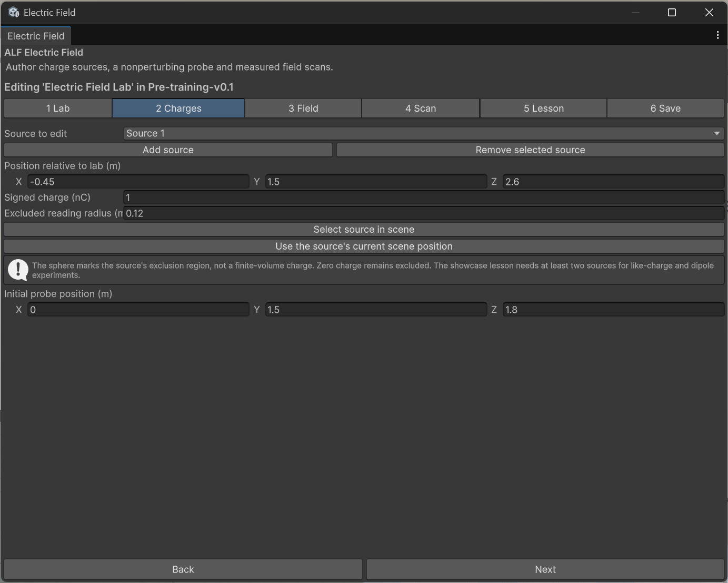Edit the source position Y field
728x583 pixels.
click(376, 182)
